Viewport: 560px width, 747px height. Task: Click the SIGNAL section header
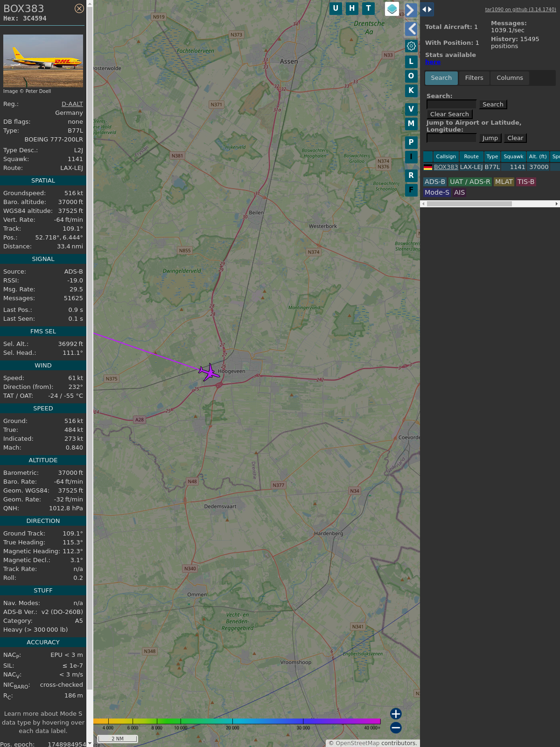43,259
